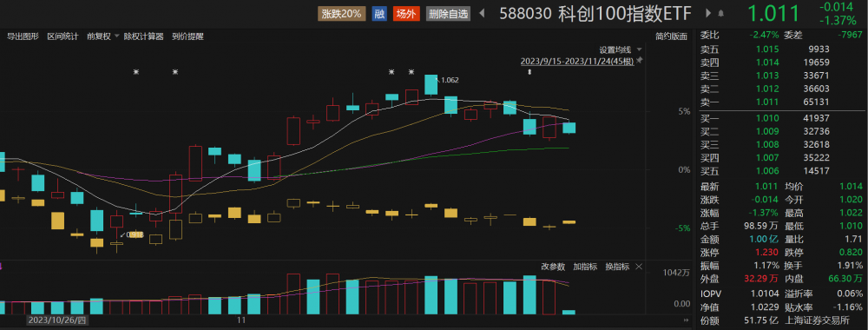Select 卖五 row price 1.015
The image size is (868, 330).
767,49
